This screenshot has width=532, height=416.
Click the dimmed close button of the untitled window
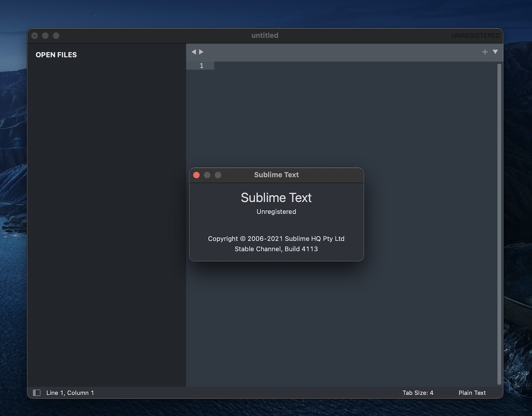(34, 36)
